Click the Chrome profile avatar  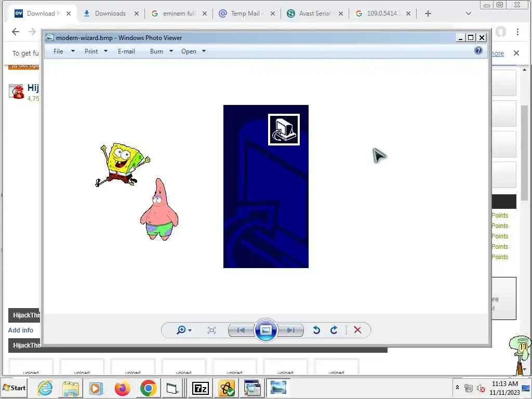point(501,32)
